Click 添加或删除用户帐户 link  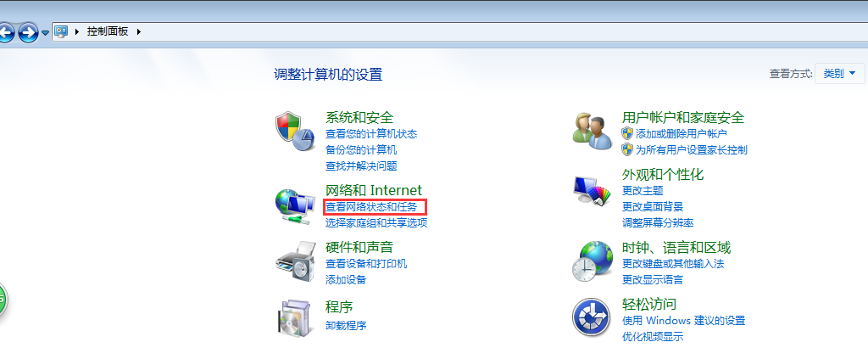(x=681, y=133)
